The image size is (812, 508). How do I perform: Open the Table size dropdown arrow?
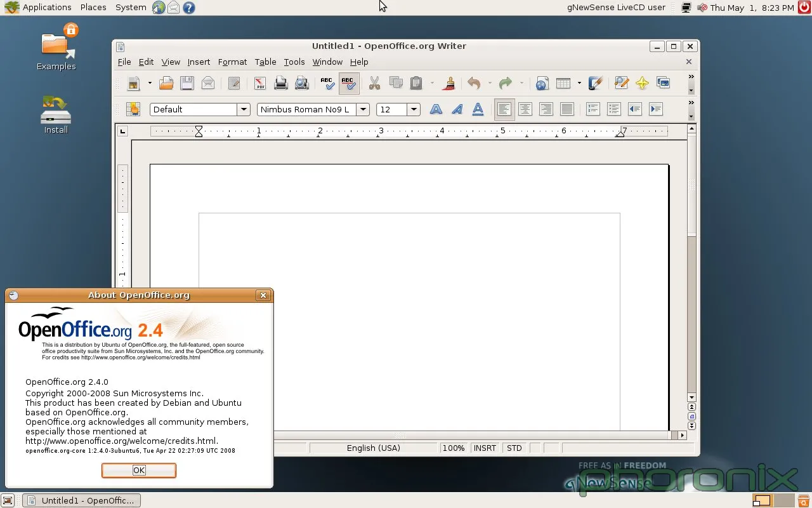click(579, 83)
